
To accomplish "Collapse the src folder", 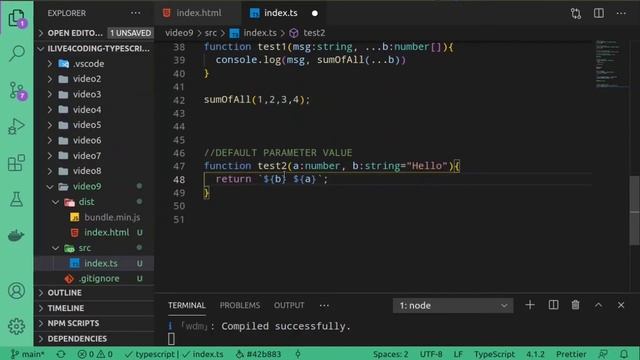I will coord(94,248).
